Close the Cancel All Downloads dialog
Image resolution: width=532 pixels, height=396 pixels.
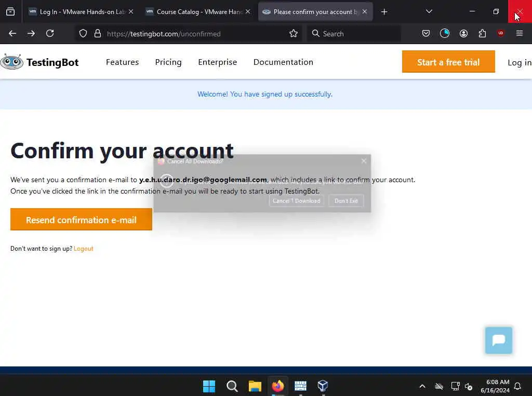(x=364, y=161)
